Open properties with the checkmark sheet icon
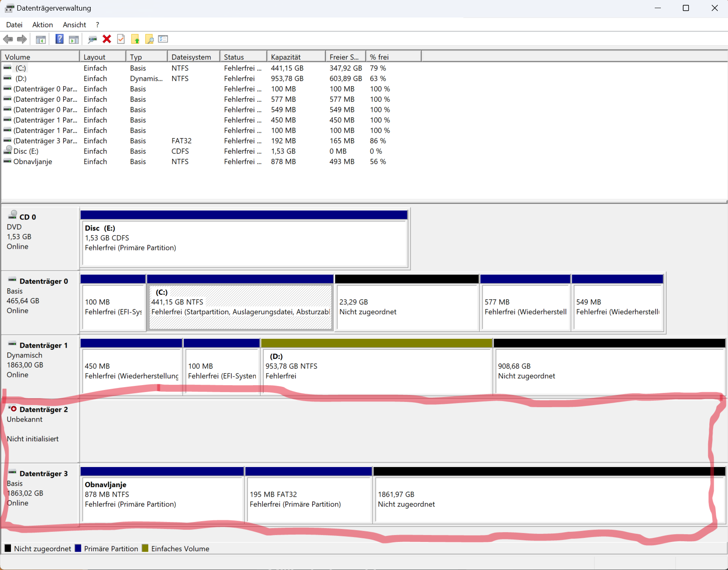The width and height of the screenshot is (728, 570). pyautogui.click(x=121, y=39)
